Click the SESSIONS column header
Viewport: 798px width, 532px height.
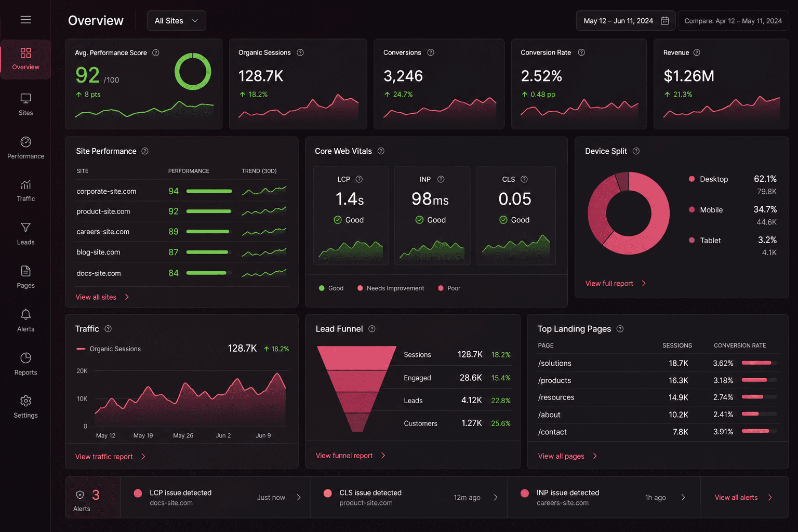(x=677, y=345)
